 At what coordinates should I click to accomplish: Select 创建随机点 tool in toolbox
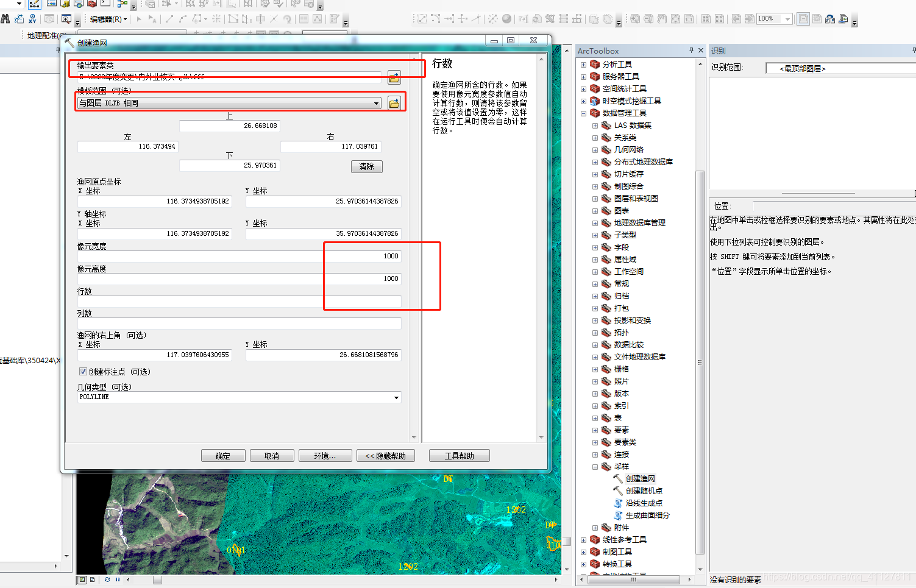[644, 491]
